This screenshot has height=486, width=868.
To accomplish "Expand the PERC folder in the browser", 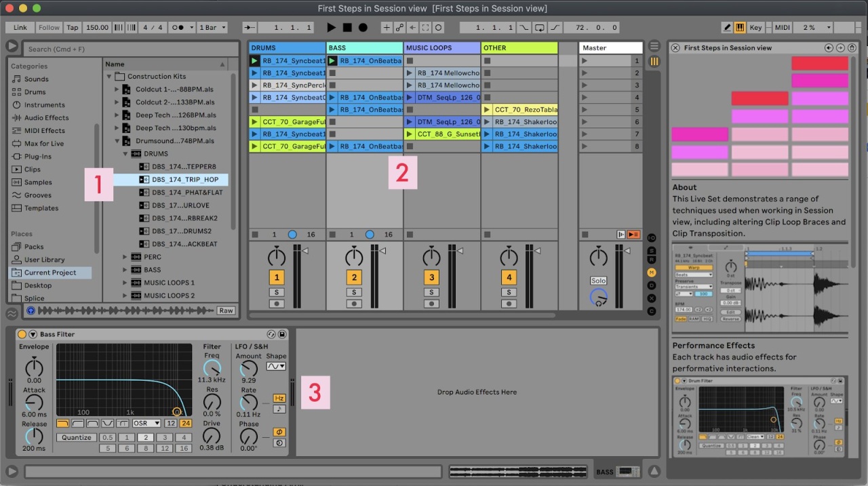I will click(x=125, y=257).
